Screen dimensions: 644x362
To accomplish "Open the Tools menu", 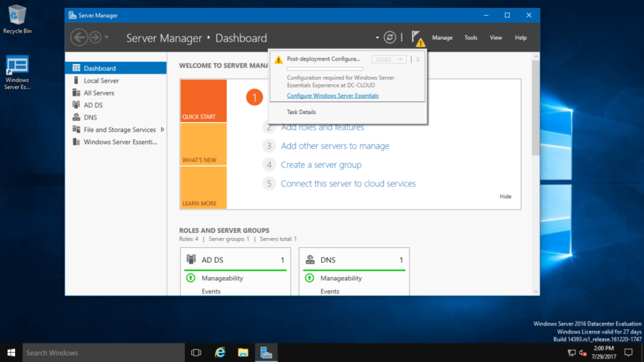I will (x=470, y=37).
